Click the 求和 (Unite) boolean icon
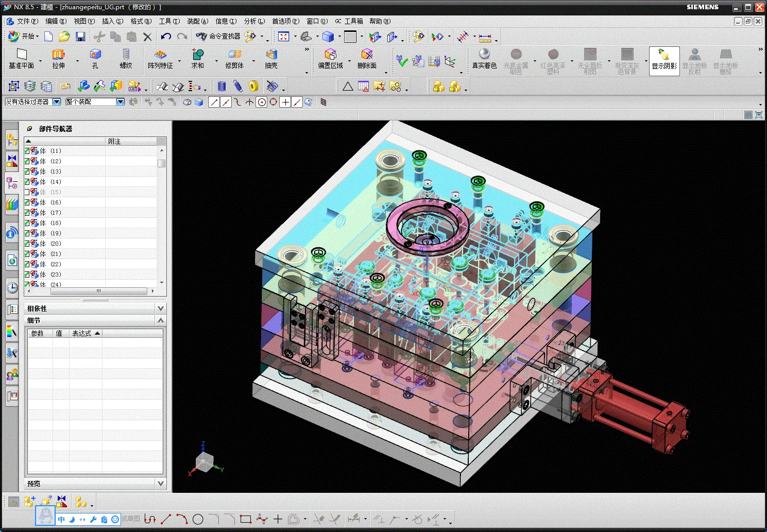 coord(198,55)
